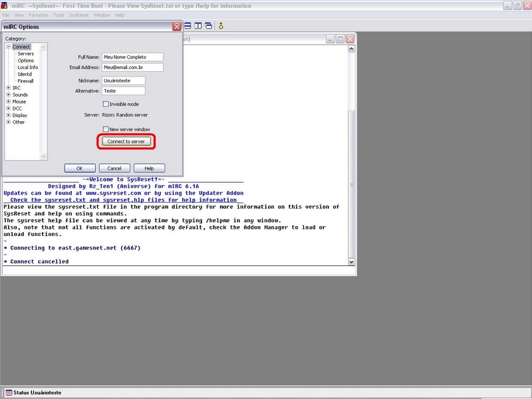
Task: Click the tile windows horizontally toolbar icon
Action: [x=188, y=26]
